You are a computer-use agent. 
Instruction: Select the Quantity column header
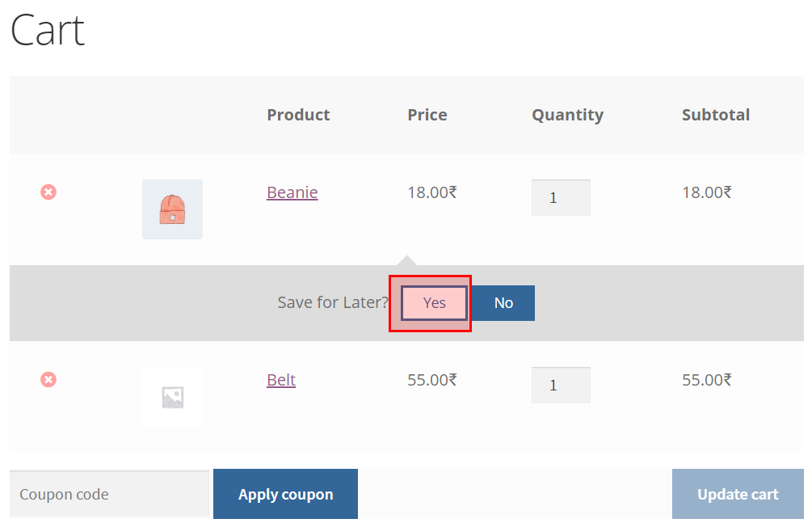[567, 115]
